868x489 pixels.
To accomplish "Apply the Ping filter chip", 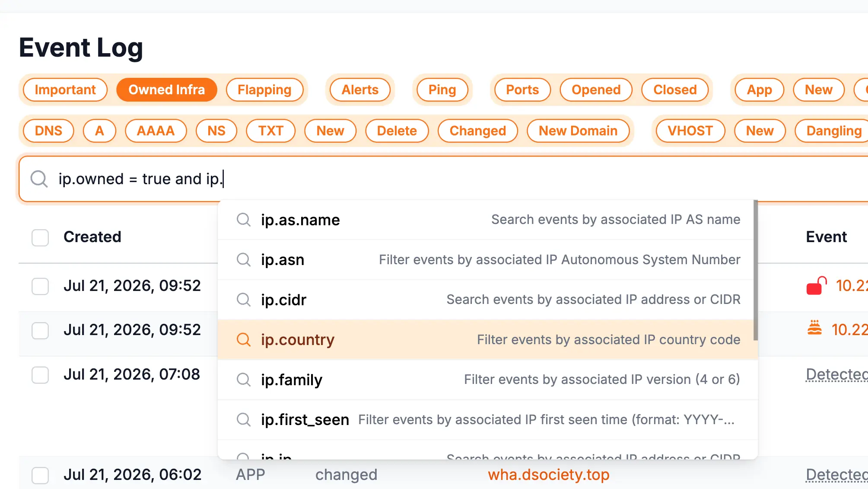I will point(442,89).
